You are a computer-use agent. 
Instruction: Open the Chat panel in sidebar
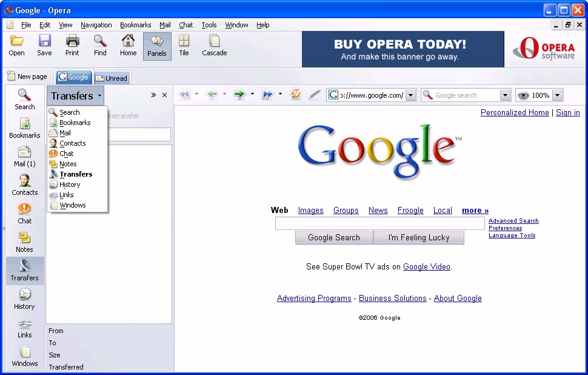pyautogui.click(x=25, y=214)
